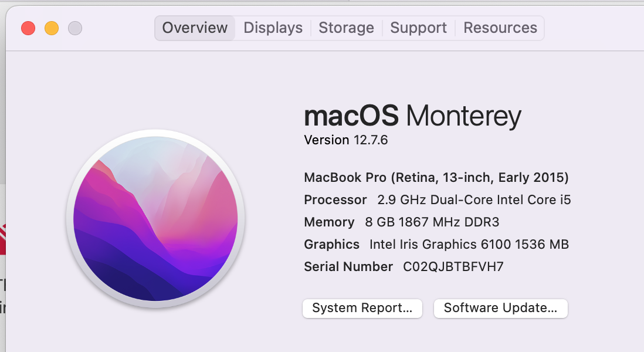Click the Serial Number label

pyautogui.click(x=348, y=266)
